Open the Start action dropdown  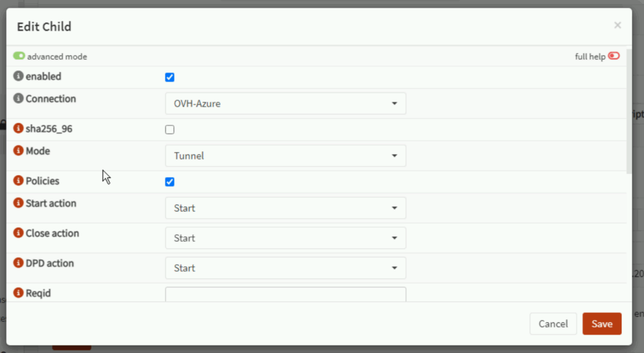(286, 208)
